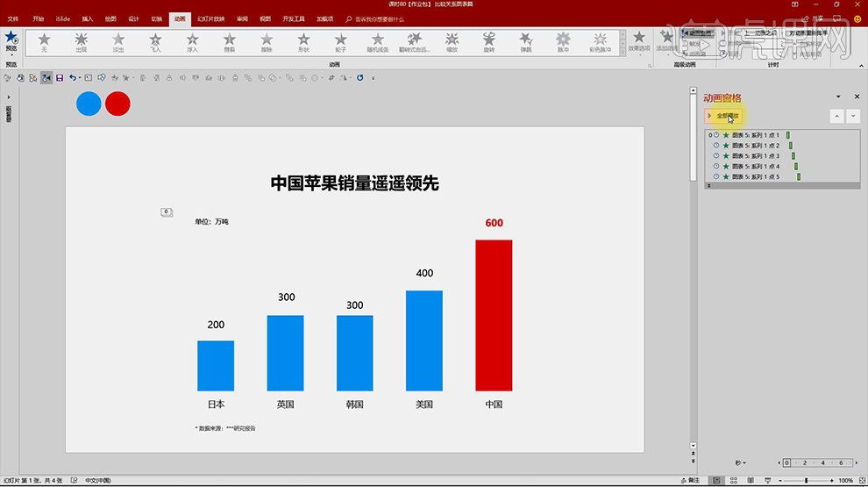Expand the slide thumbnails pane arrow
The width and height of the screenshot is (868, 487).
pos(8,97)
